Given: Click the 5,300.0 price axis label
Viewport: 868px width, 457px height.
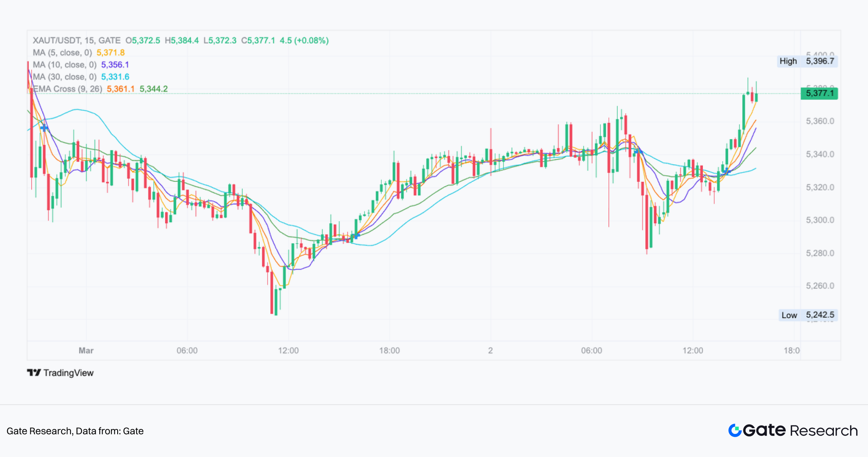Looking at the screenshot, I should point(820,220).
